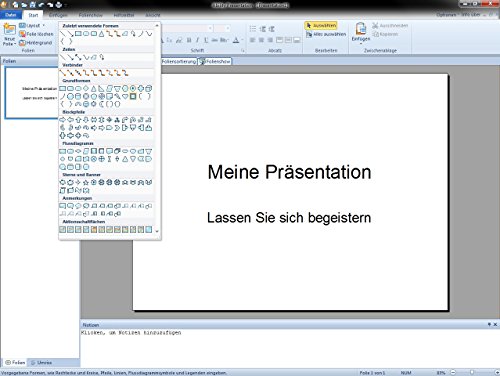This screenshot has width=500, height=376.
Task: Click the print icon in quick access toolbar
Action: coord(59,5)
